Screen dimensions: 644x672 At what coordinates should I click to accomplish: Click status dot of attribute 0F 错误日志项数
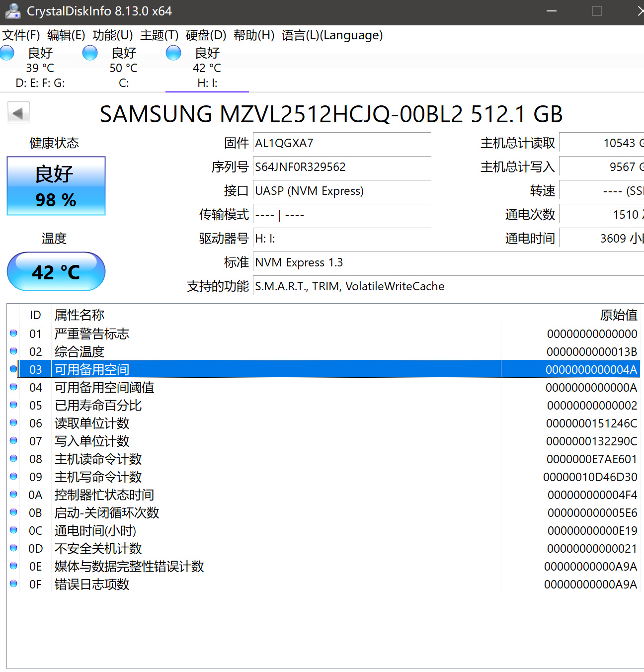point(13,584)
